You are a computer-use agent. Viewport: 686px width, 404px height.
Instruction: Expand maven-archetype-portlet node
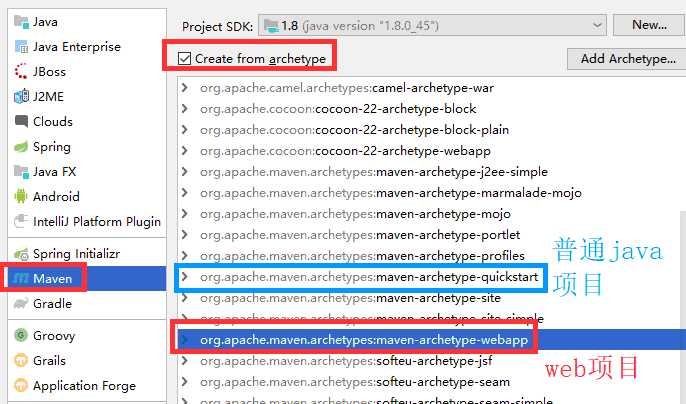tap(185, 235)
